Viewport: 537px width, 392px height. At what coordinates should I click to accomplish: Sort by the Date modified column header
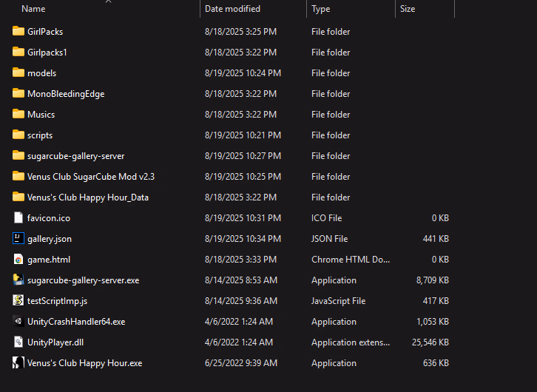tap(232, 9)
